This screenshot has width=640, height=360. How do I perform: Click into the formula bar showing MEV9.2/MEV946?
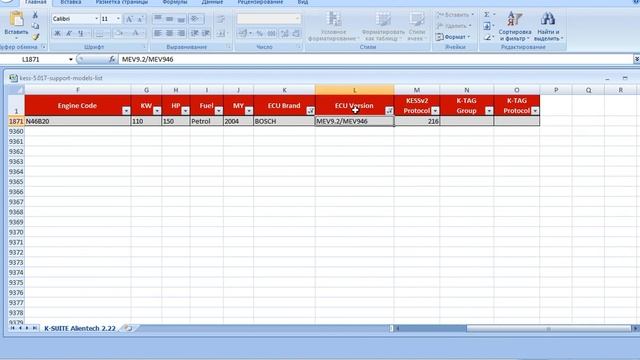tap(376, 59)
